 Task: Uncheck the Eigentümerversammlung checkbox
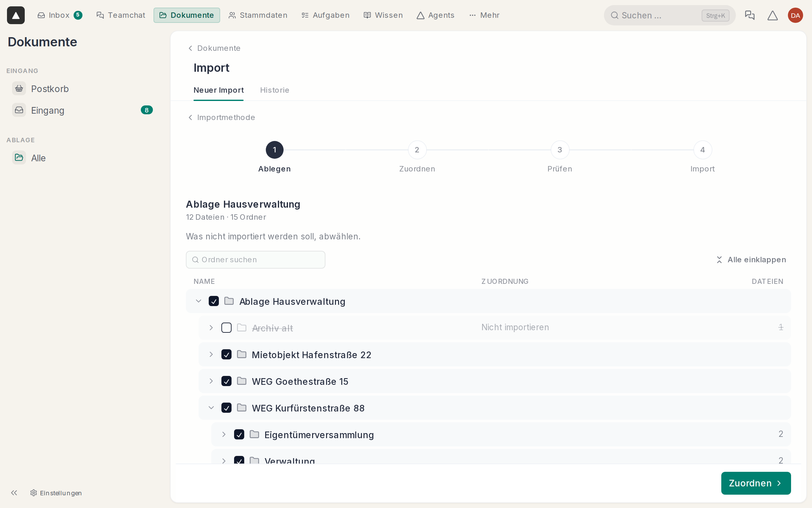(239, 434)
